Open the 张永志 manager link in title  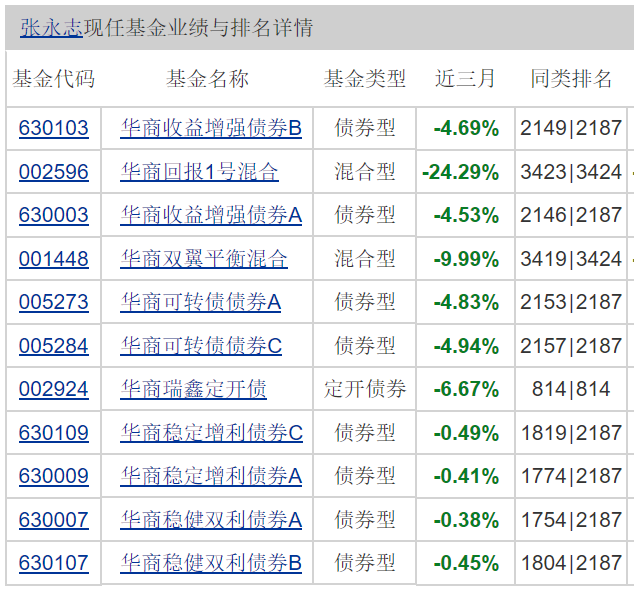[51, 28]
